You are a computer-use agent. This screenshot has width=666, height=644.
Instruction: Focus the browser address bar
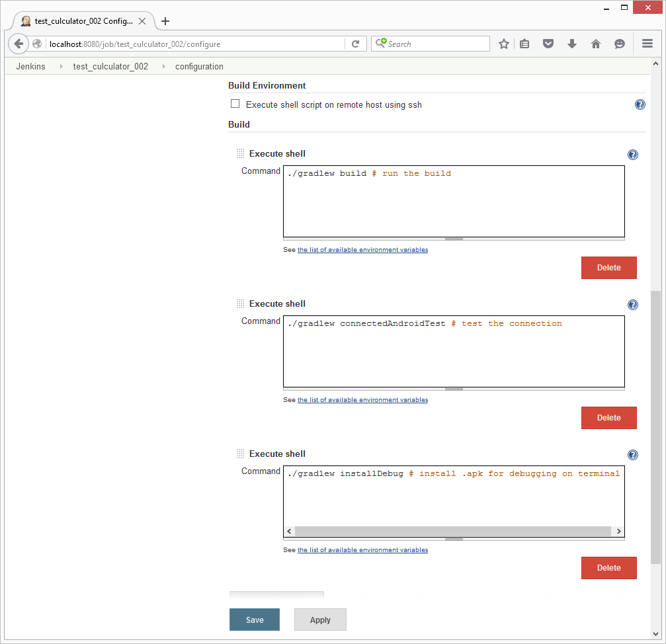[x=195, y=44]
